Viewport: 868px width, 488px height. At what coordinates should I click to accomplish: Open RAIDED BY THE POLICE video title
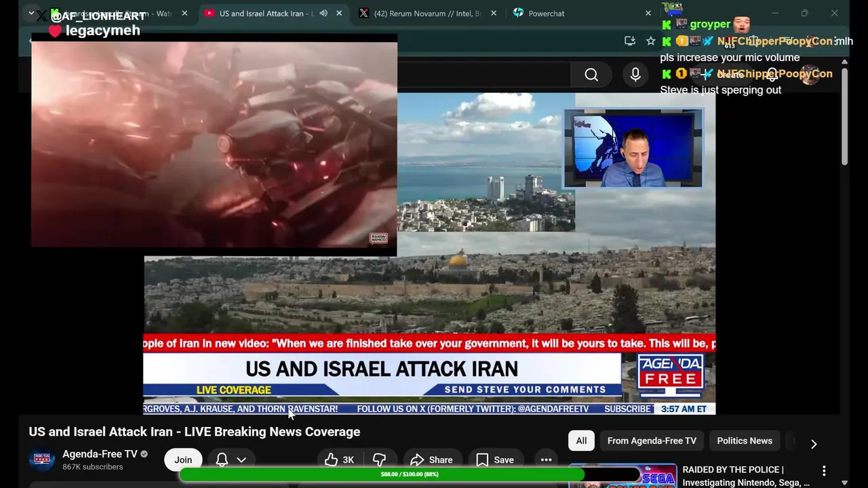click(746, 476)
